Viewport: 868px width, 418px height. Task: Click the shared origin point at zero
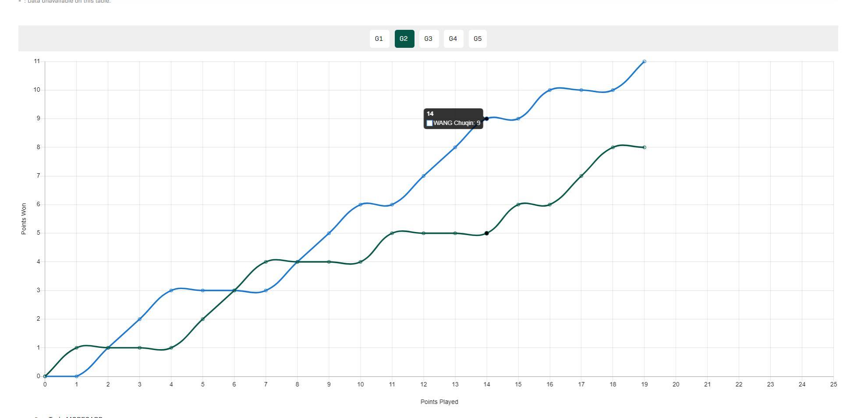pyautogui.click(x=45, y=376)
